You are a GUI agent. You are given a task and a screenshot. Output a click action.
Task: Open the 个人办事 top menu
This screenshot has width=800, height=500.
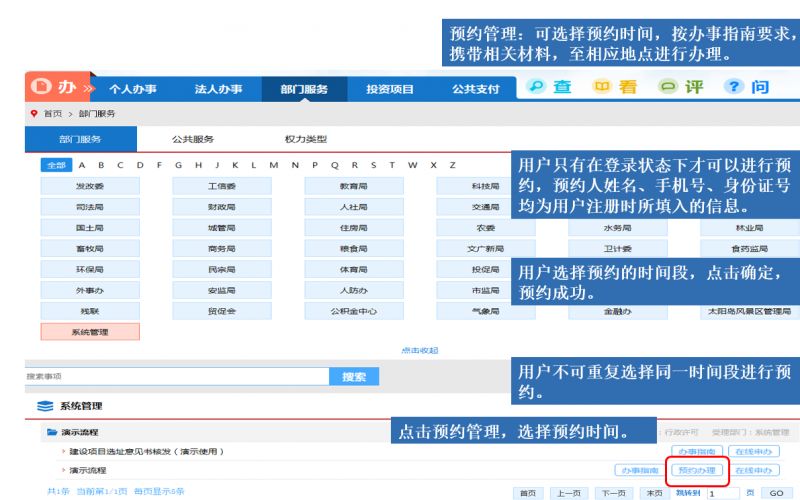coord(132,89)
